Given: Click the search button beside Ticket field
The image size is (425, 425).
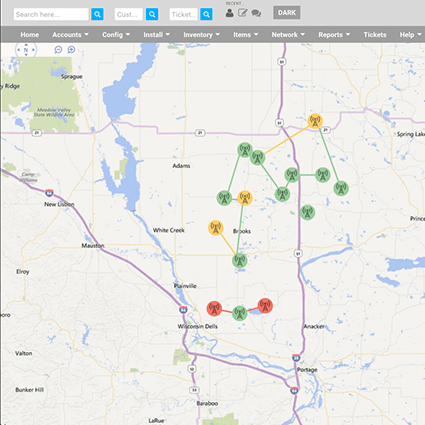Looking at the screenshot, I should point(206,14).
